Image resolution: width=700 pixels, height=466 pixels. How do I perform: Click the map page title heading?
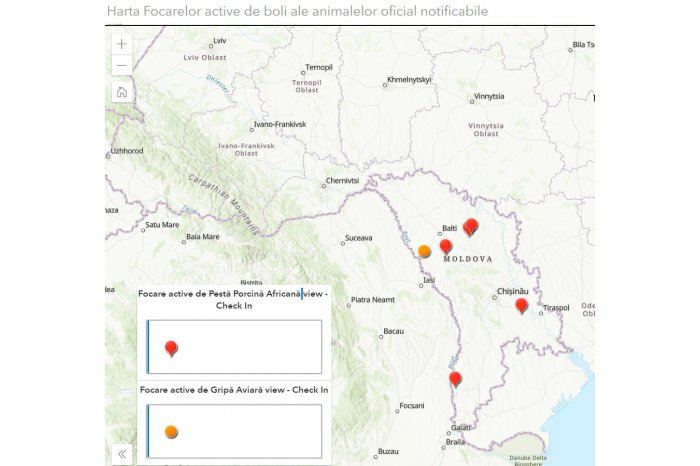[297, 11]
